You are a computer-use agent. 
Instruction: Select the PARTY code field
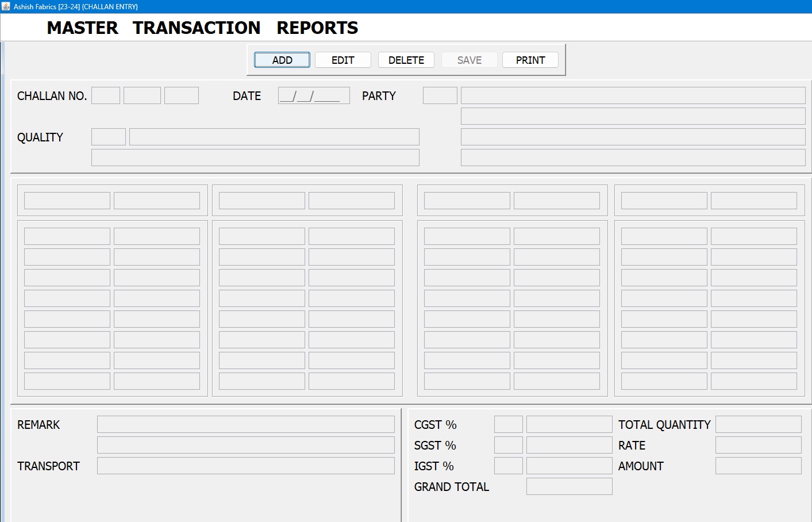point(440,95)
